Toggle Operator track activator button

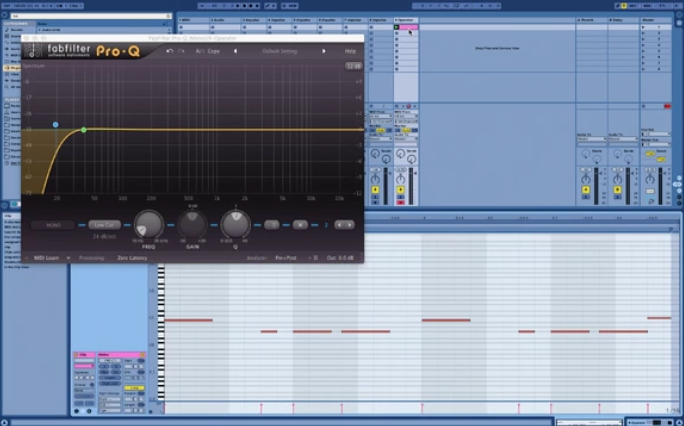[x=400, y=190]
